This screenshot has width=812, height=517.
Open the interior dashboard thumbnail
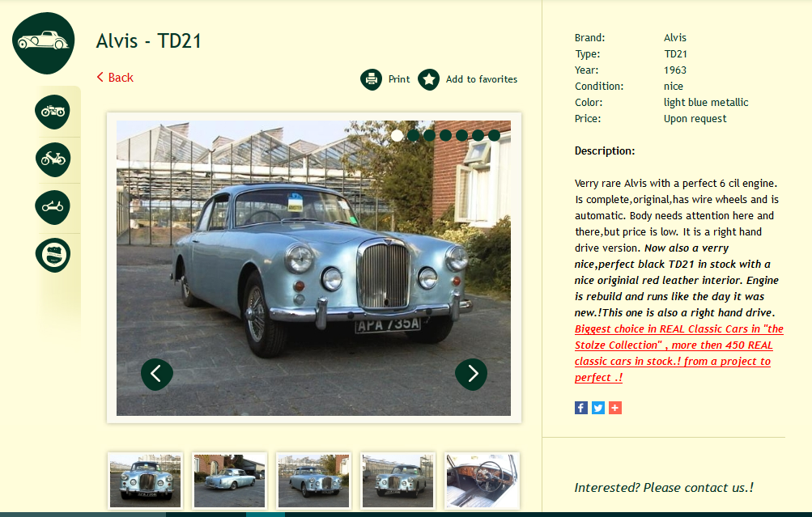[482, 481]
